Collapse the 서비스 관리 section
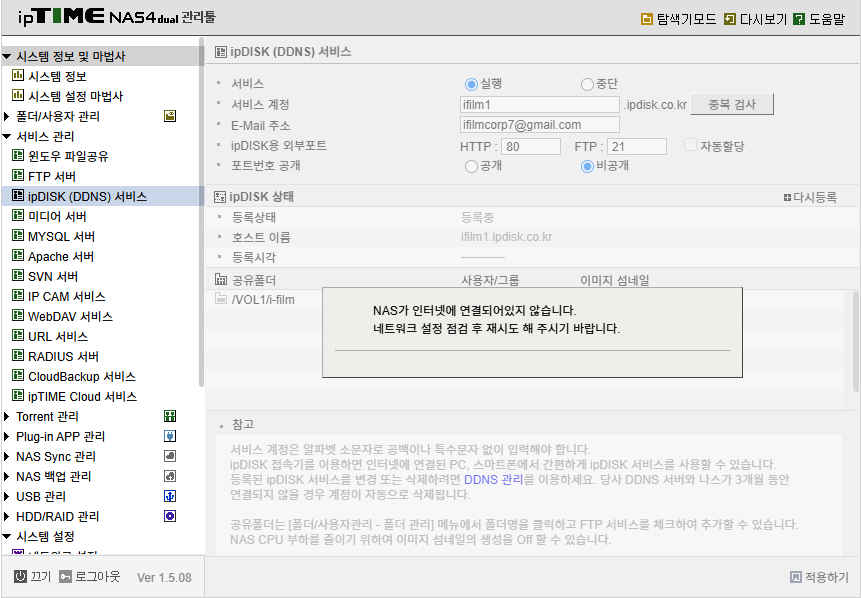 click(7, 136)
